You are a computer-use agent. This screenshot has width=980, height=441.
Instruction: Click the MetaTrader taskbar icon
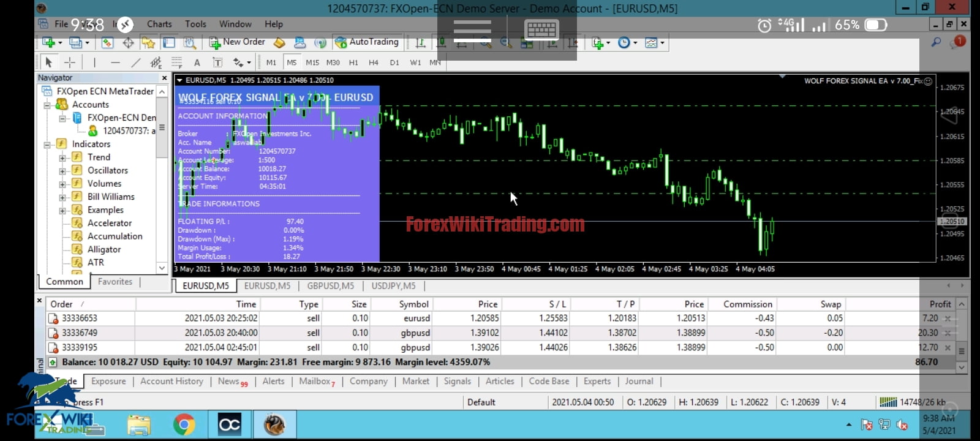coord(274,424)
